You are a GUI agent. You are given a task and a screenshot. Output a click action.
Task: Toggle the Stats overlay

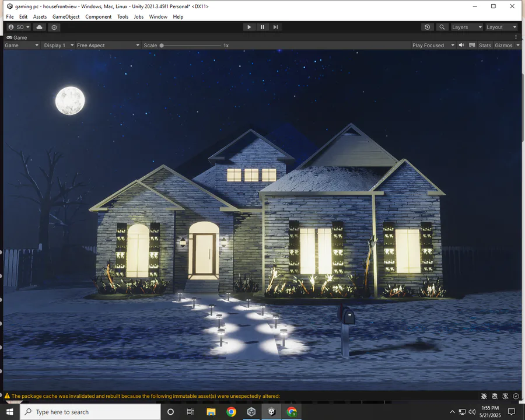(x=485, y=45)
